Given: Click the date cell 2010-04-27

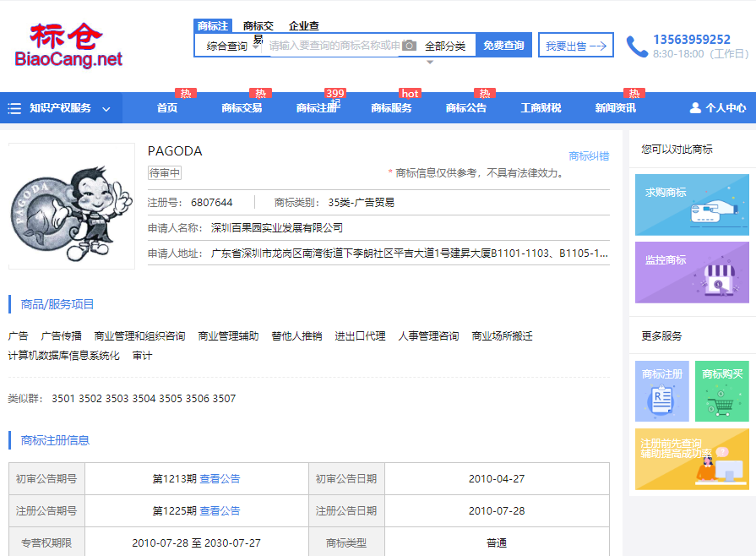Looking at the screenshot, I should (497, 479).
